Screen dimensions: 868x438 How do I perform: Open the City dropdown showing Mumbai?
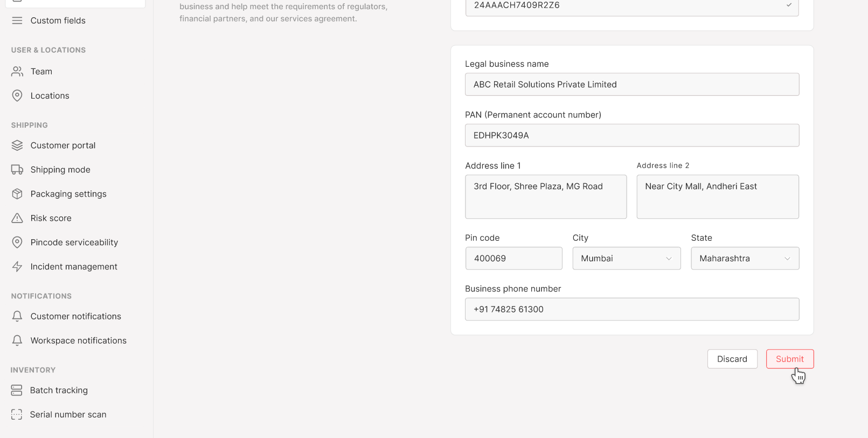click(626, 259)
